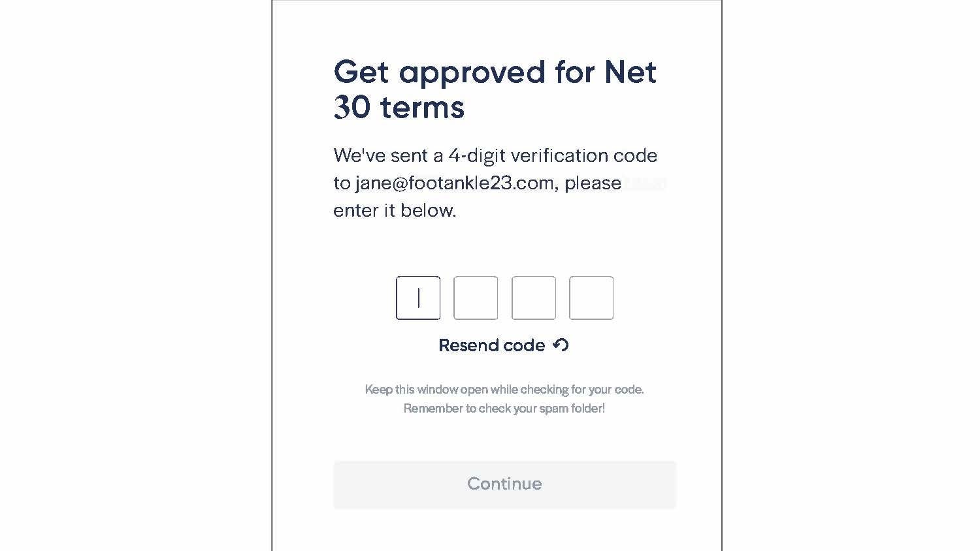This screenshot has width=980, height=551.
Task: Click the "30 terms" heading line
Action: point(399,107)
